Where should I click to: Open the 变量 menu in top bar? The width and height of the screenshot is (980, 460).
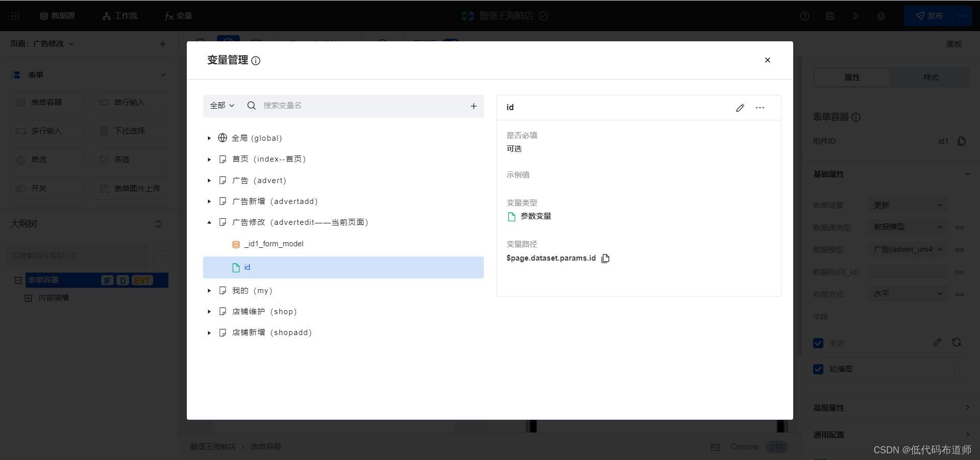pyautogui.click(x=178, y=16)
